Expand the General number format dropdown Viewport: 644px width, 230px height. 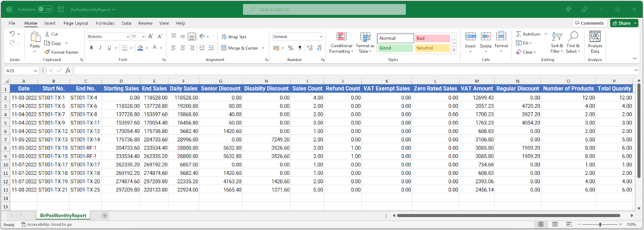321,37
